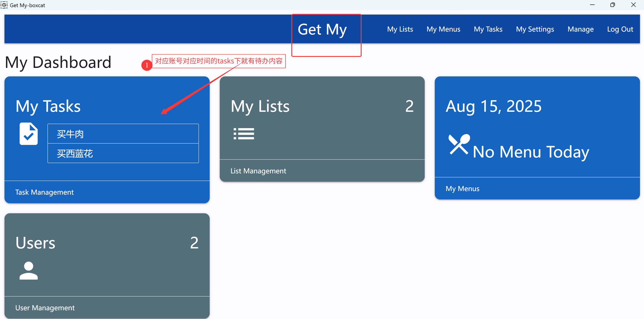
Task: Open My Settings from navigation bar
Action: (x=535, y=29)
